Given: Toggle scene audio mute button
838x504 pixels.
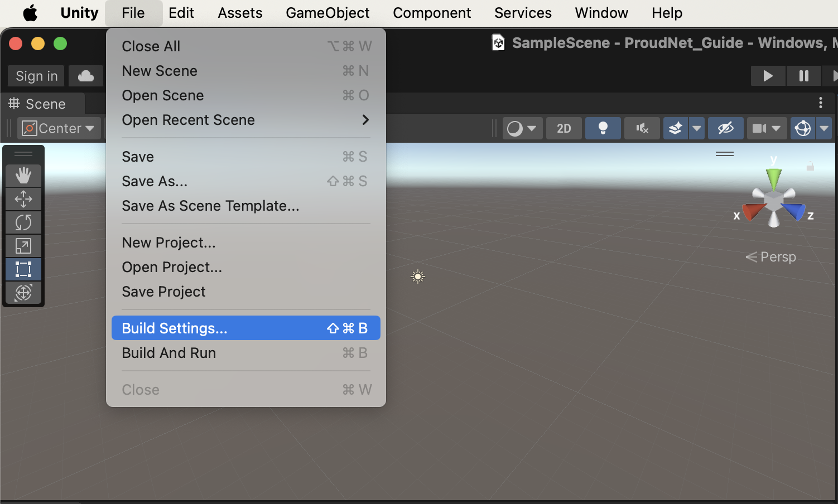Looking at the screenshot, I should click(x=642, y=129).
